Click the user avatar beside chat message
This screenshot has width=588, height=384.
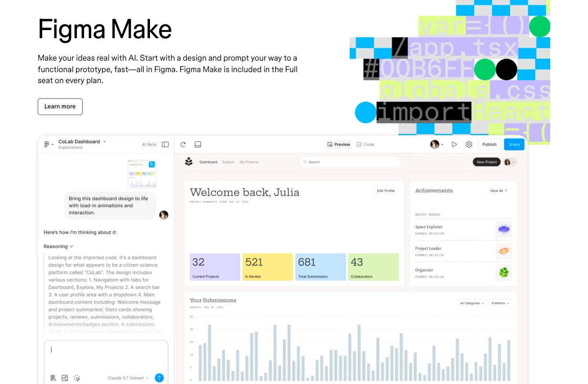click(164, 215)
